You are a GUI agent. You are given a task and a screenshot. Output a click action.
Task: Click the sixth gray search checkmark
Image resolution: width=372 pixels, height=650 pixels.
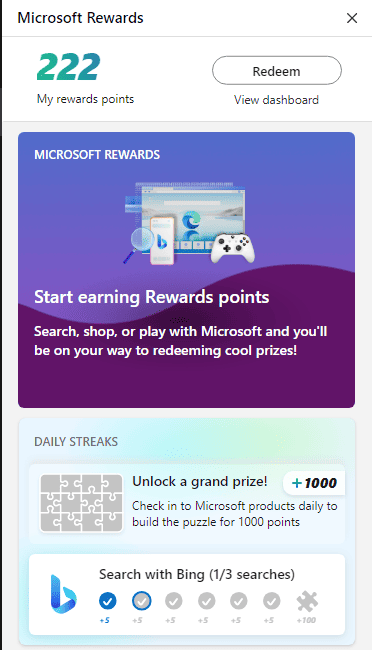click(271, 601)
